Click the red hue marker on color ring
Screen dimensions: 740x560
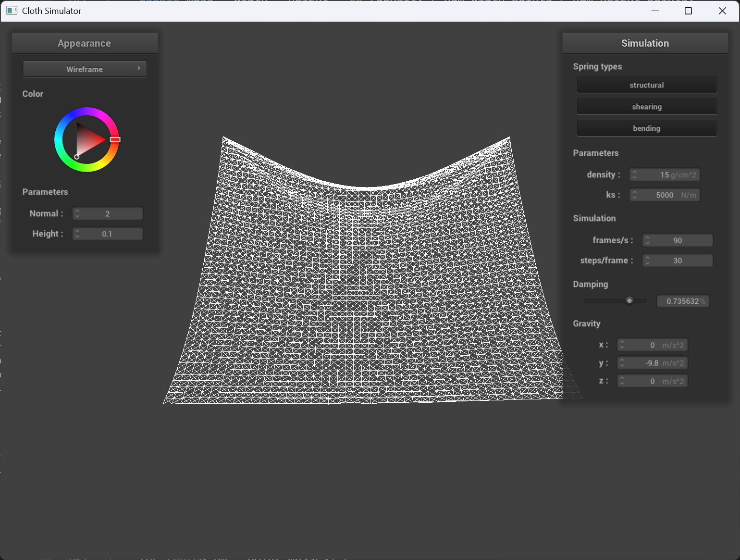tap(115, 139)
